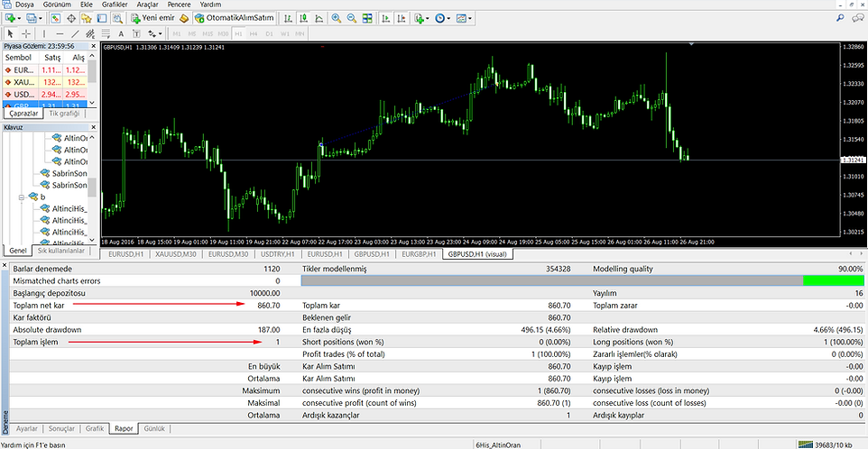The width and height of the screenshot is (868, 449).
Task: Collapse the 'b' folder in Kılavuz tree
Action: tap(23, 197)
